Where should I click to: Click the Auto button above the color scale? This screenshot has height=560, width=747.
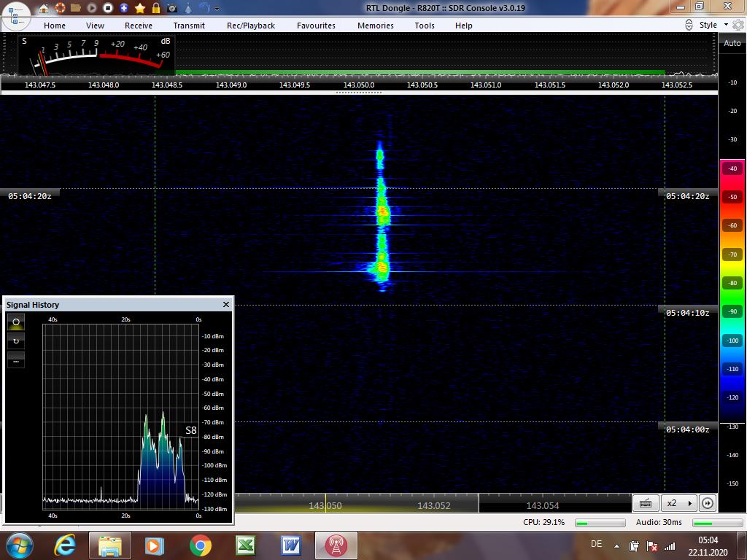[x=732, y=43]
